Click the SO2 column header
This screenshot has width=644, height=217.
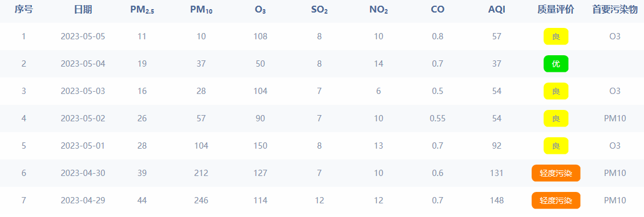coord(319,10)
